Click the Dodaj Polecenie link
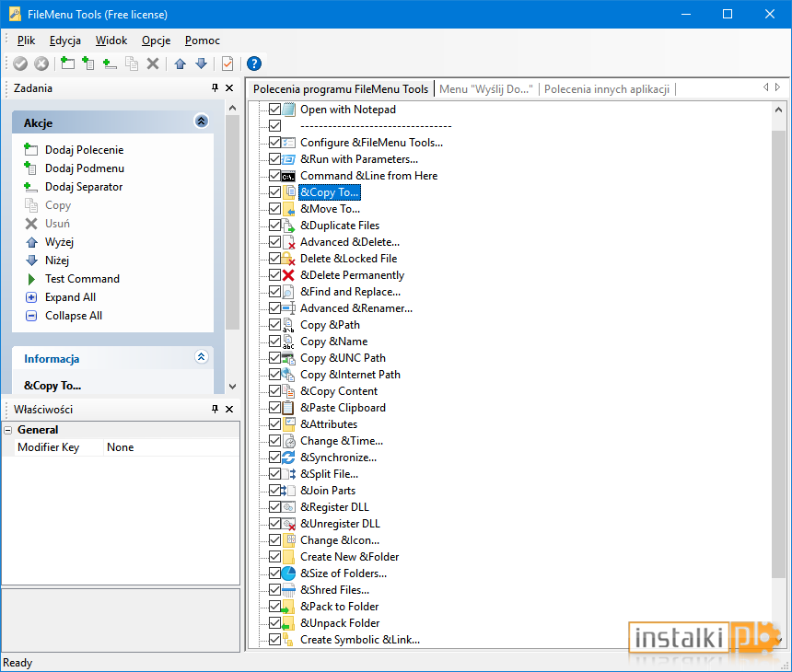 point(85,150)
